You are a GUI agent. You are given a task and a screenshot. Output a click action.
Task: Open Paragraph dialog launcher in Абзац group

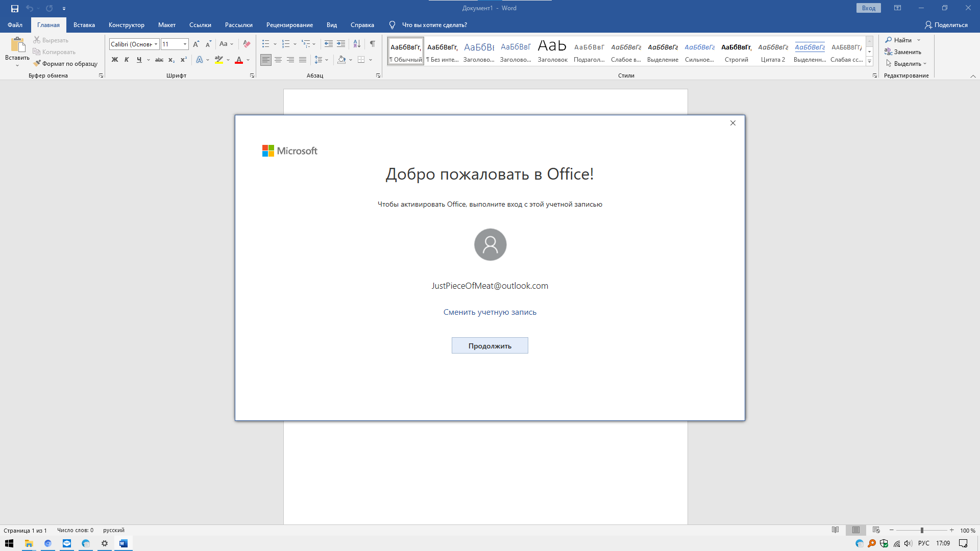[378, 76]
